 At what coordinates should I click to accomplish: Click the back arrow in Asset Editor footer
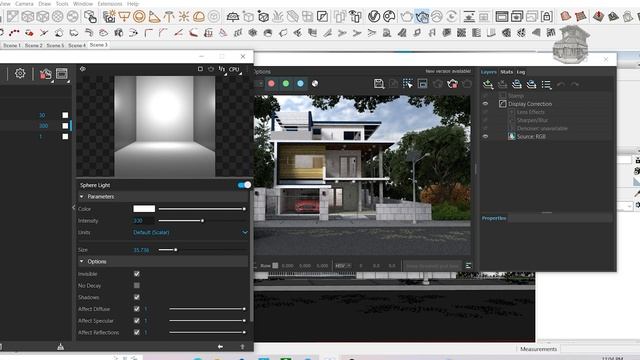coord(220,347)
